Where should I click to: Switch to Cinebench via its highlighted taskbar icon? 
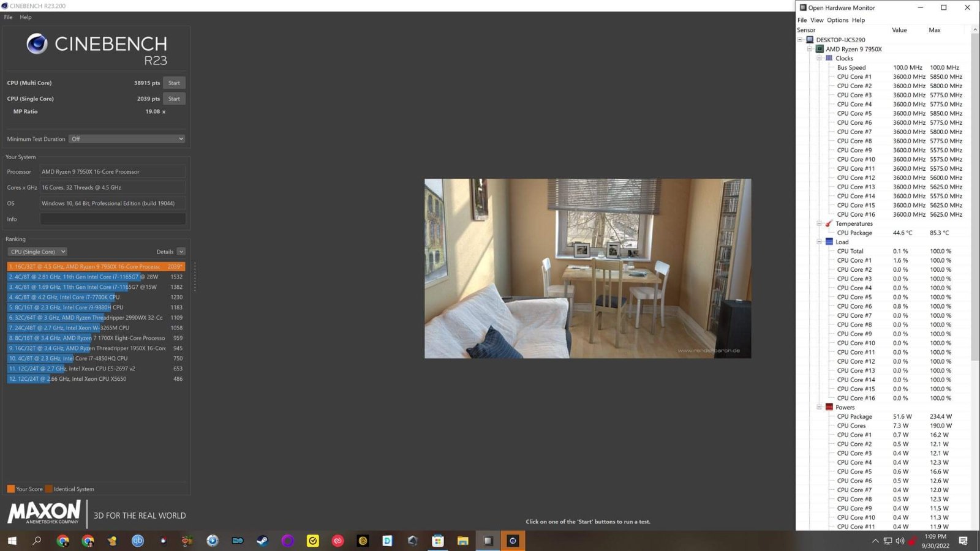(x=513, y=541)
